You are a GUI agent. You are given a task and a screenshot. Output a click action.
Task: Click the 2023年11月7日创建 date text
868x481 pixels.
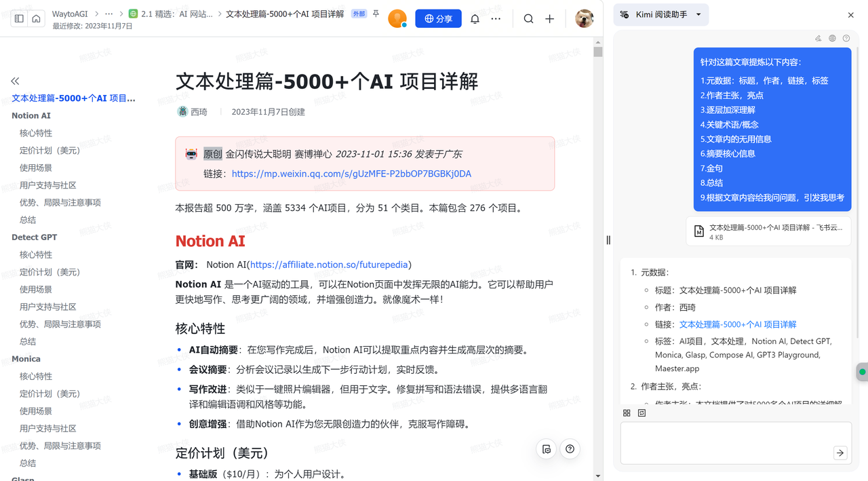pyautogui.click(x=269, y=112)
